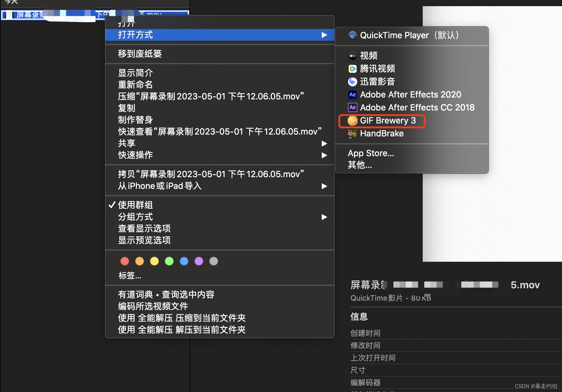Screen dimensions: 562x392
Task: Apply the orange tag color
Action: tap(140, 261)
